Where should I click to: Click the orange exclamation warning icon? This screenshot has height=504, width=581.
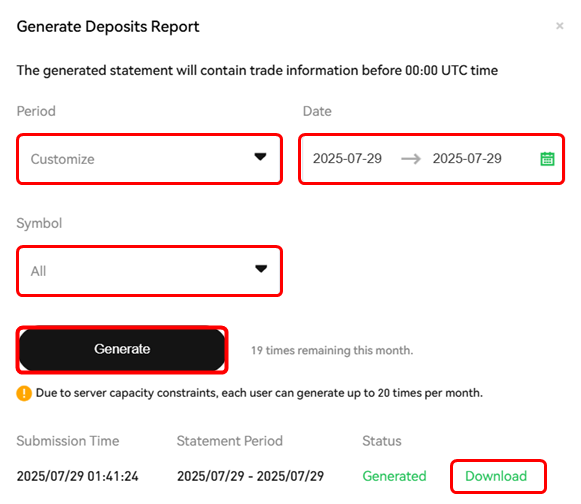click(x=24, y=393)
